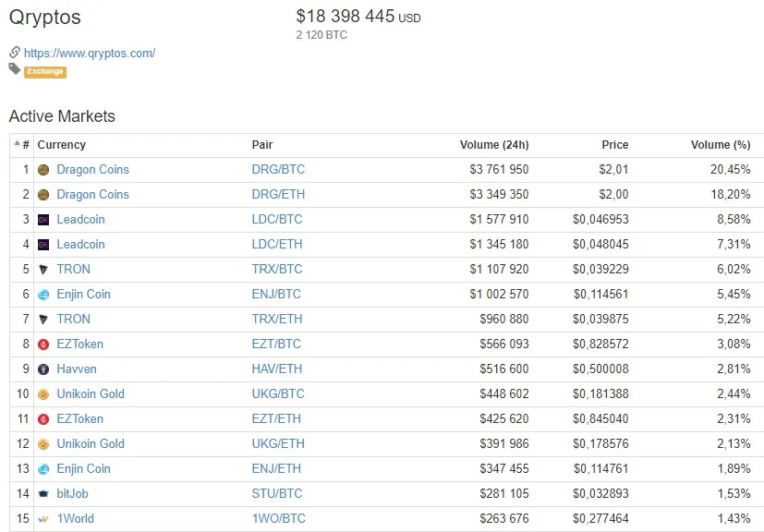Click EZToken icon in row 11
The width and height of the screenshot is (764, 532).
point(43,419)
